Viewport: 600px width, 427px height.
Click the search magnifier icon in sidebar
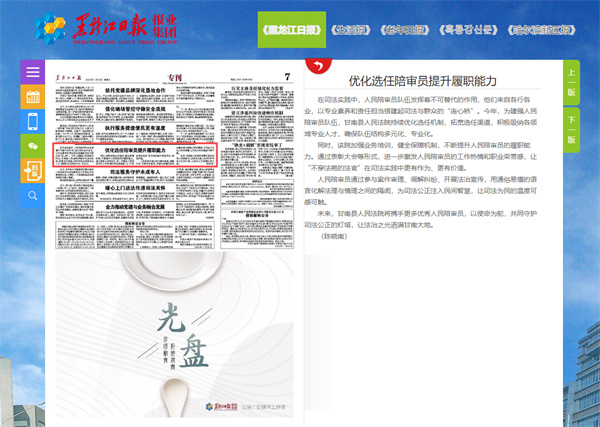[33, 195]
